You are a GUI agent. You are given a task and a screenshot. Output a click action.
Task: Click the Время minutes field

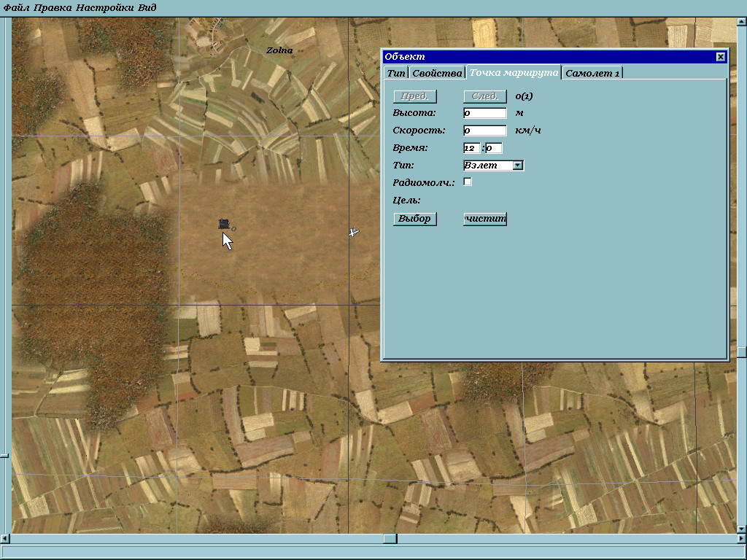click(494, 147)
